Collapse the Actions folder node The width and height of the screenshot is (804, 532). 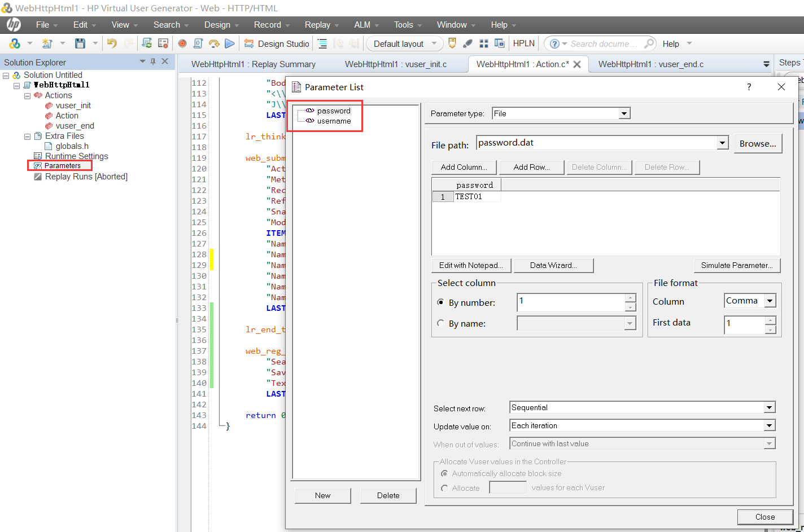[x=27, y=95]
